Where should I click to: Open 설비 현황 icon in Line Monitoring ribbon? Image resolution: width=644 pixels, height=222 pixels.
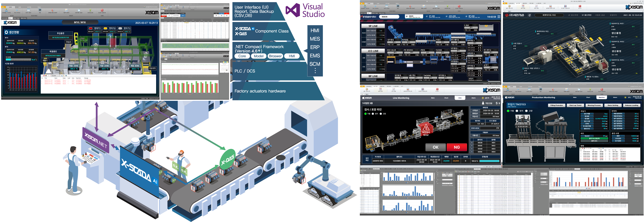380,90
